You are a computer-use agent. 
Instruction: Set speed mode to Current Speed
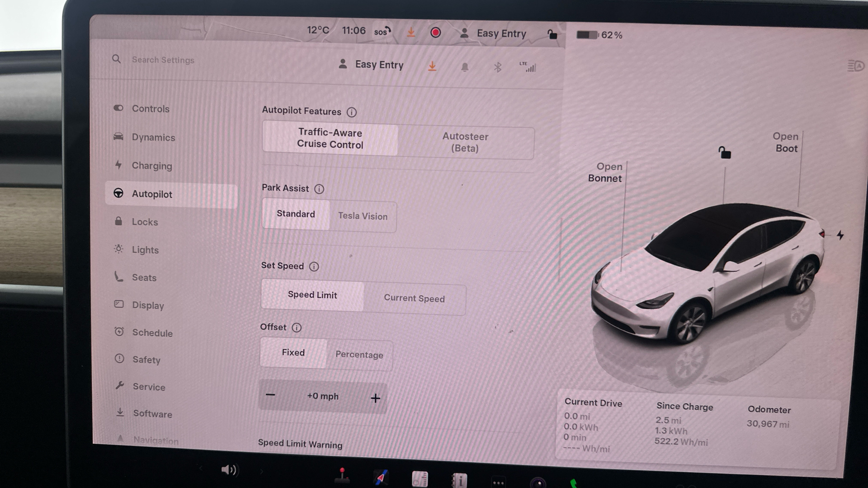tap(414, 299)
